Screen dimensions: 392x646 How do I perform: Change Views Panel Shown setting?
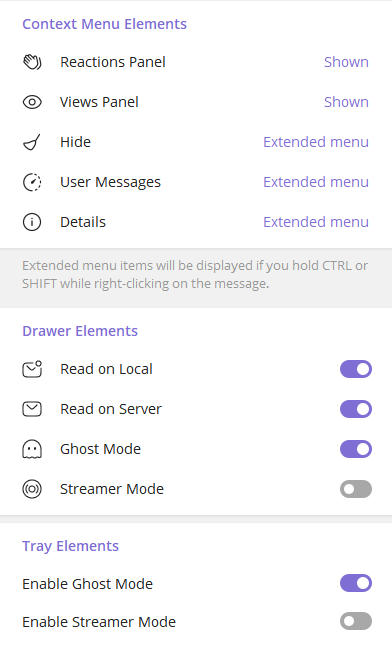coord(346,102)
